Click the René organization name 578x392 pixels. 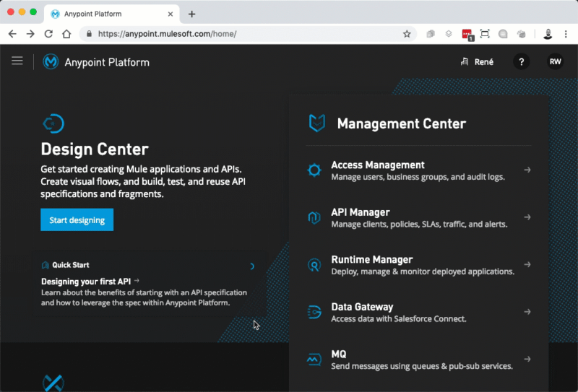coord(484,62)
